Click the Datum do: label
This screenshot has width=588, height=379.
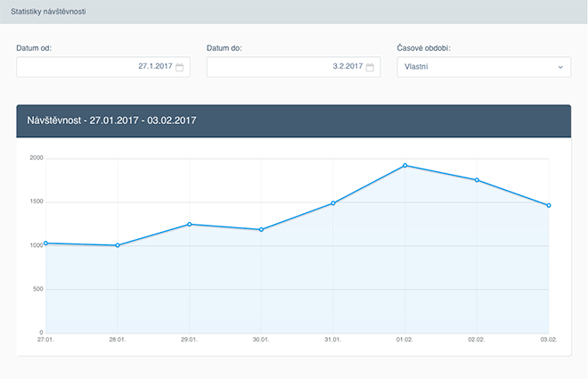225,48
